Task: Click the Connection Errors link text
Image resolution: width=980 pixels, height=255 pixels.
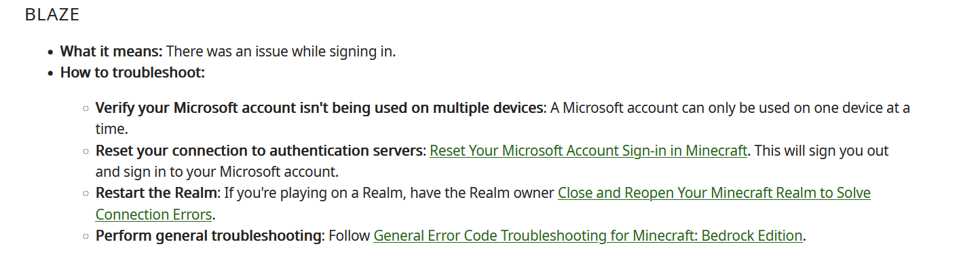Action: pyautogui.click(x=154, y=215)
